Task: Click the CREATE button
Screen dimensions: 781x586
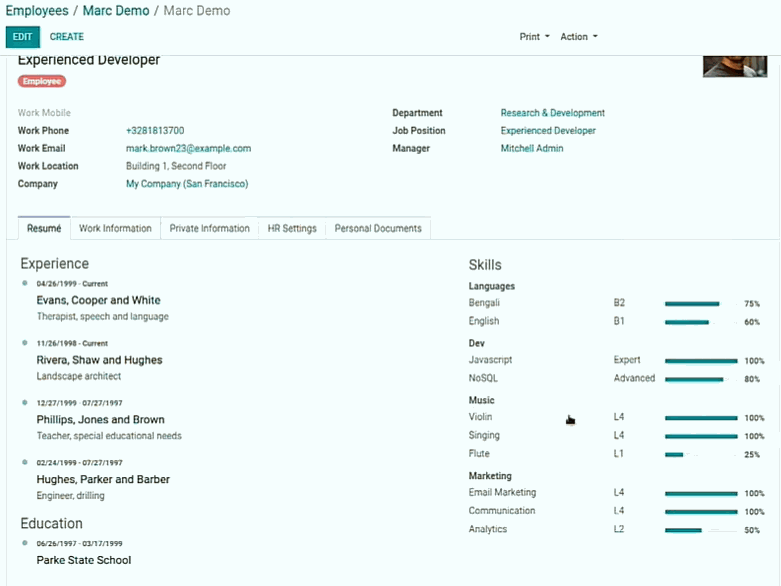Action: (x=67, y=37)
